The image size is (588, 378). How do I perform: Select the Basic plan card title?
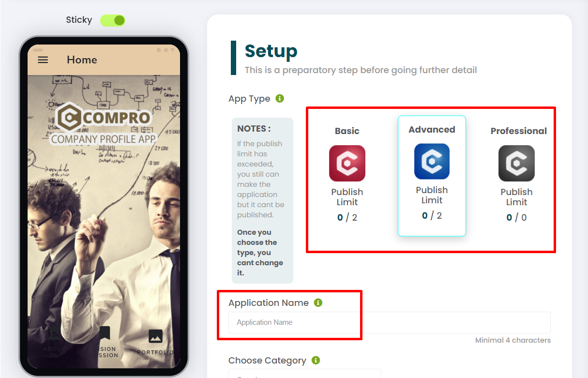click(x=347, y=131)
